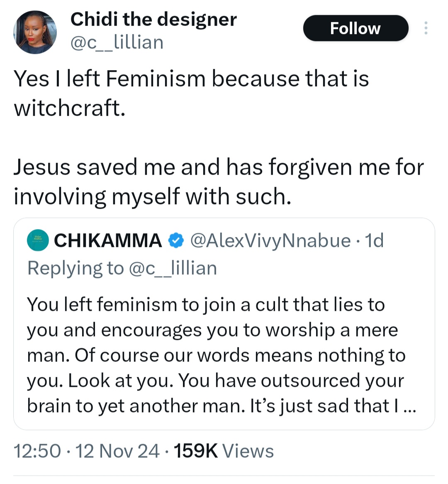Click the display name Chidi the designer
This screenshot has height=484, width=448.
(153, 19)
